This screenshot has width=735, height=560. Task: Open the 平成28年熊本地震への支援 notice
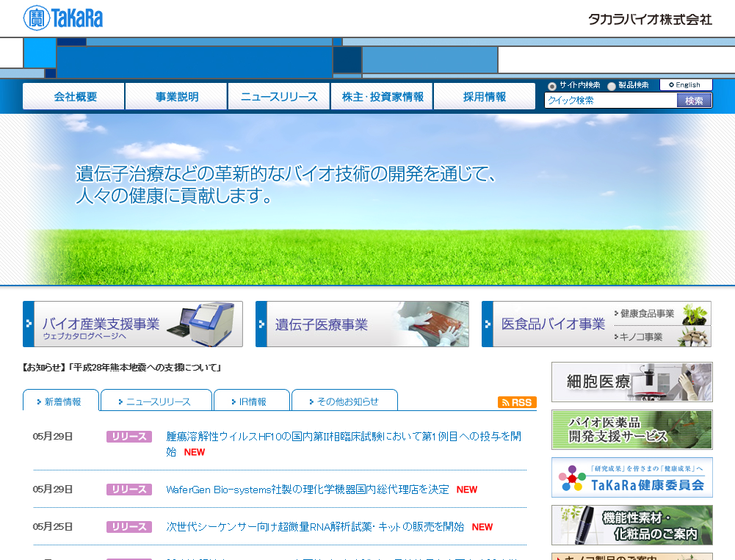tap(122, 368)
